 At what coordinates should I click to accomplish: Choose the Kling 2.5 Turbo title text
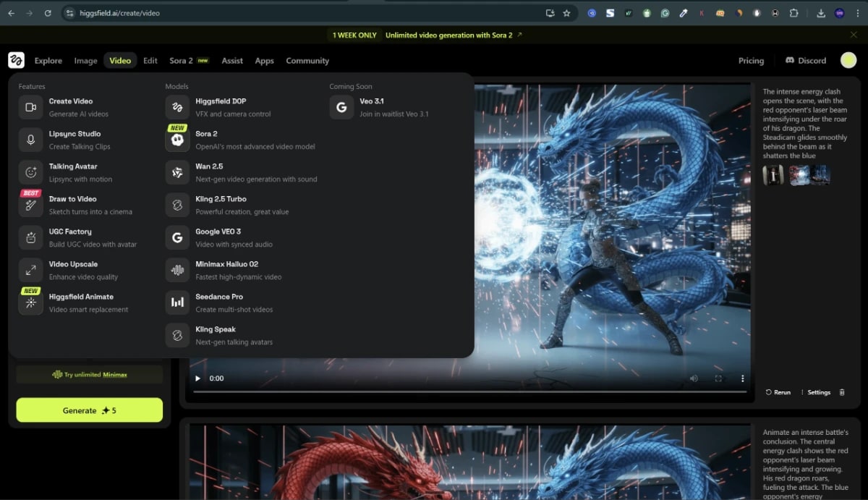(x=221, y=199)
